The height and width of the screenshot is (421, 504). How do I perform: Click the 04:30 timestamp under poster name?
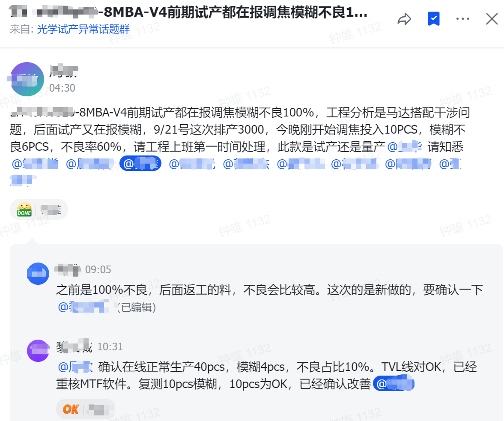coord(62,88)
